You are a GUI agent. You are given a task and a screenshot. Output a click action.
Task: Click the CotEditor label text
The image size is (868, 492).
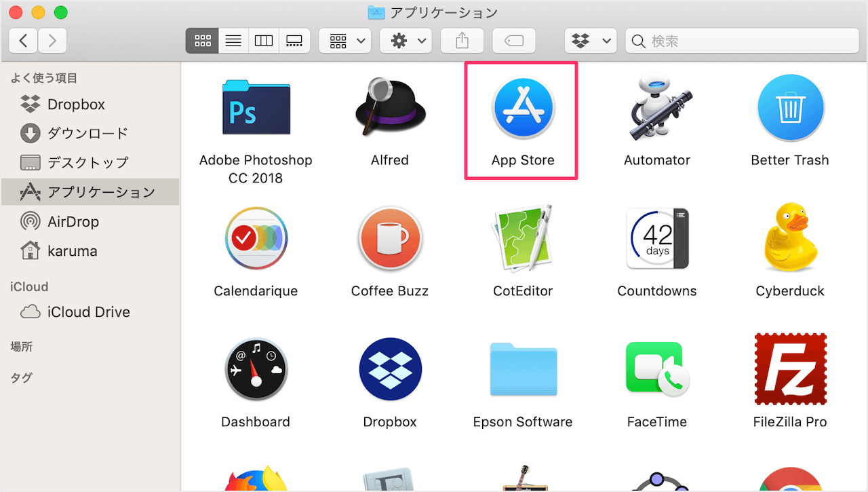coord(523,291)
